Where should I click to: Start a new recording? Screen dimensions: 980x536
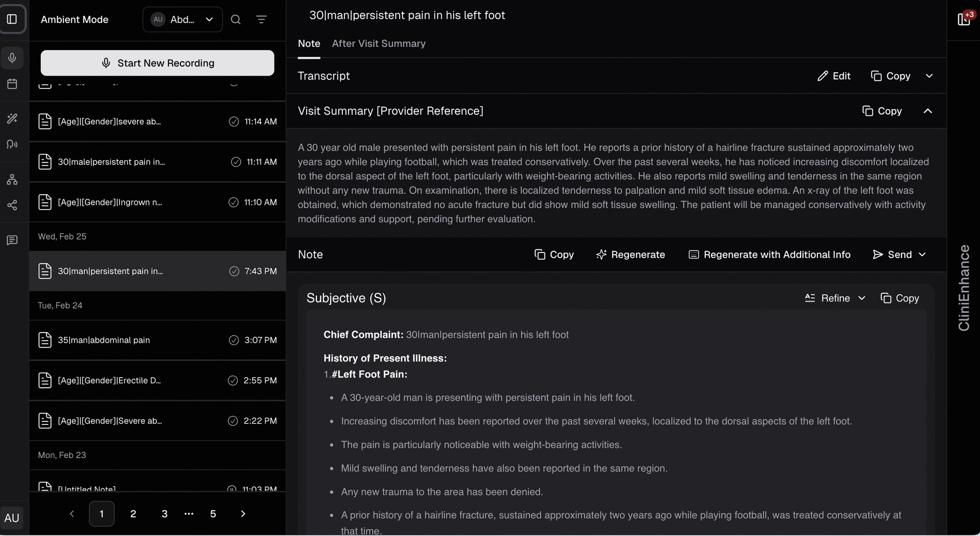click(x=157, y=63)
